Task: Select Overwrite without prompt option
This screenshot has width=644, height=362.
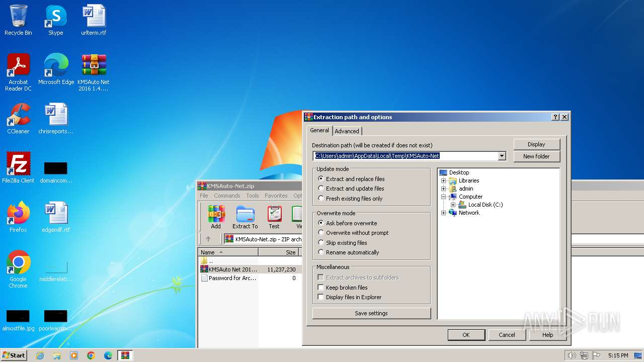Action: pos(353,233)
